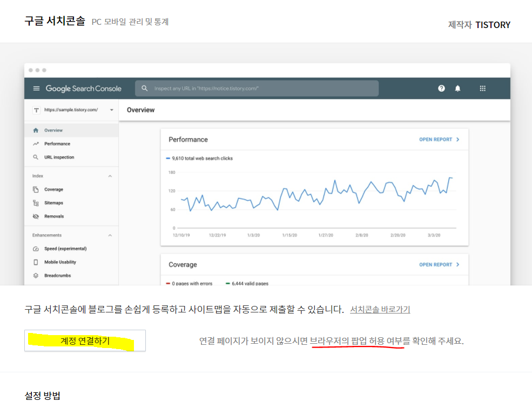Select Performance in the sidebar
532x402 pixels.
pyautogui.click(x=72, y=144)
